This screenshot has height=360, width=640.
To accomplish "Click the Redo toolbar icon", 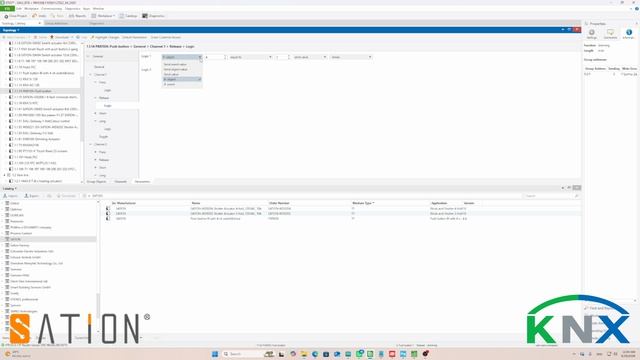I will click(53, 16).
